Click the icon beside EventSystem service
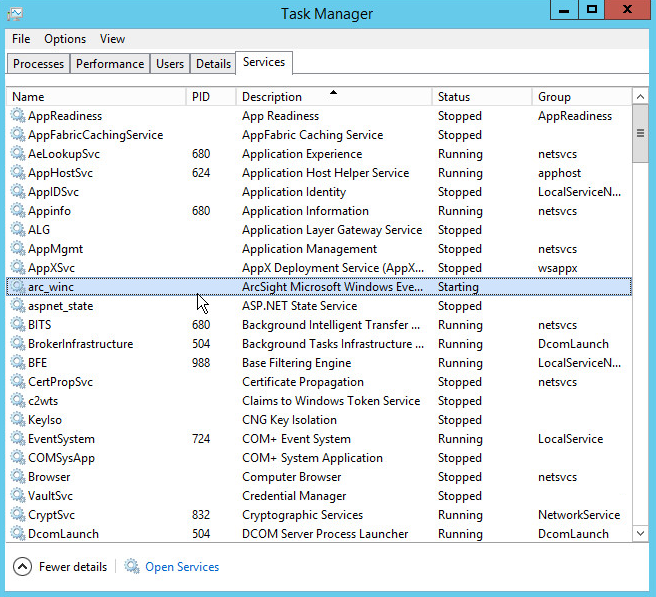Image resolution: width=656 pixels, height=597 pixels. click(18, 439)
